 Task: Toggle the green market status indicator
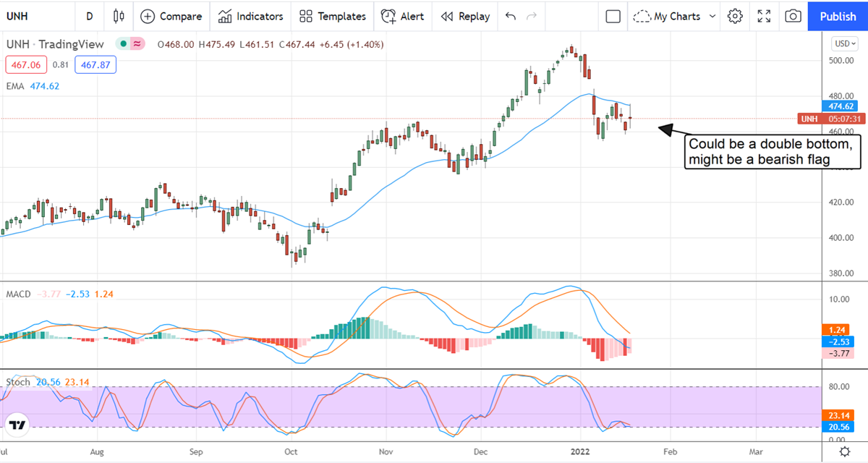pos(124,44)
